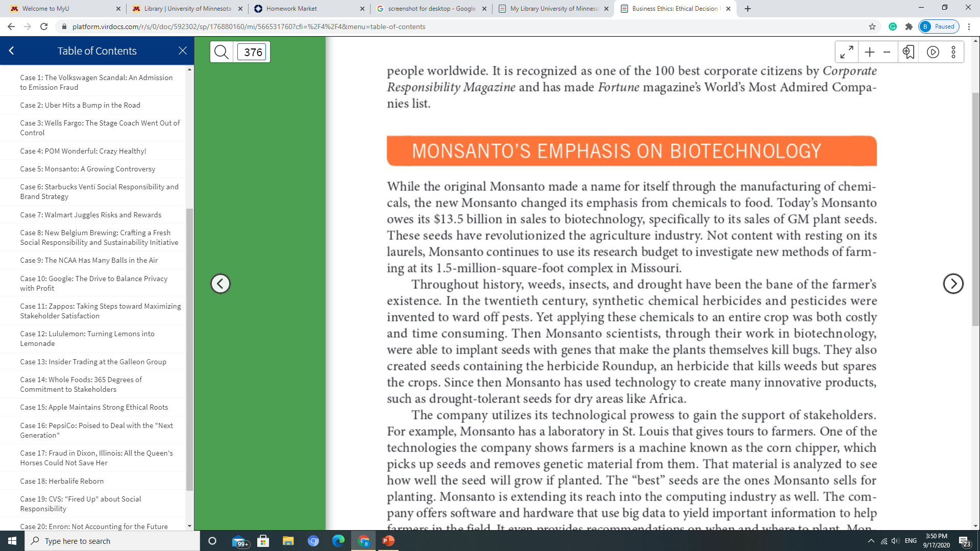The height and width of the screenshot is (551, 980).
Task: Zoom in with the plus icon
Action: [x=870, y=52]
